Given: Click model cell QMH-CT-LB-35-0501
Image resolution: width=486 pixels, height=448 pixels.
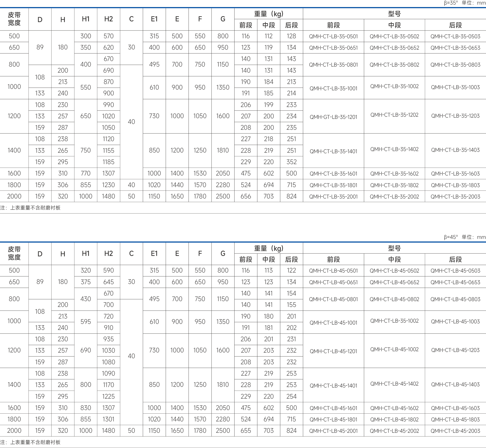Looking at the screenshot, I should pyautogui.click(x=333, y=36).
